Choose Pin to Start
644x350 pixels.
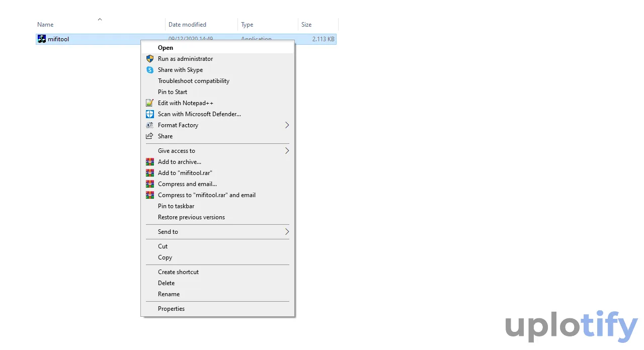point(217,92)
